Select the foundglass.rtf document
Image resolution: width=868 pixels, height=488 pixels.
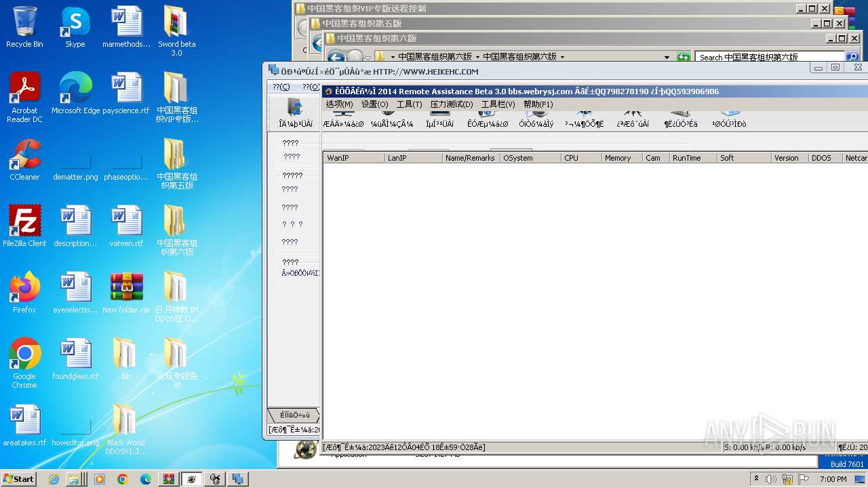click(75, 359)
